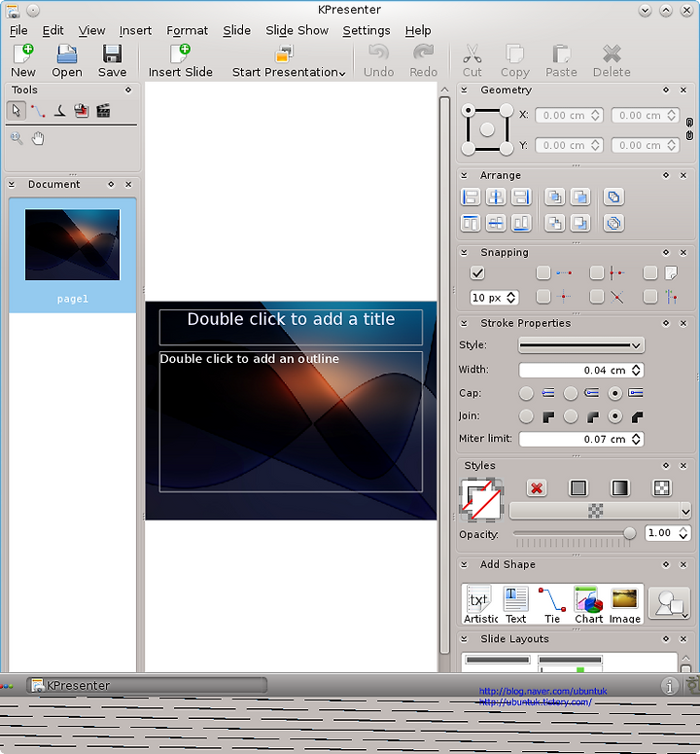Open the stroke Style line dropdown
This screenshot has width=700, height=754.
pos(581,345)
